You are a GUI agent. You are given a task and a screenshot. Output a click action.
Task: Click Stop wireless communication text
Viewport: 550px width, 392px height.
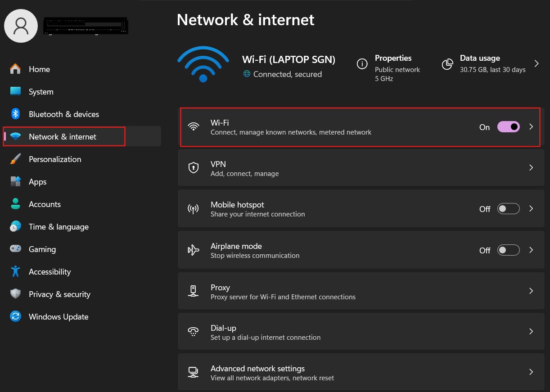255,256
